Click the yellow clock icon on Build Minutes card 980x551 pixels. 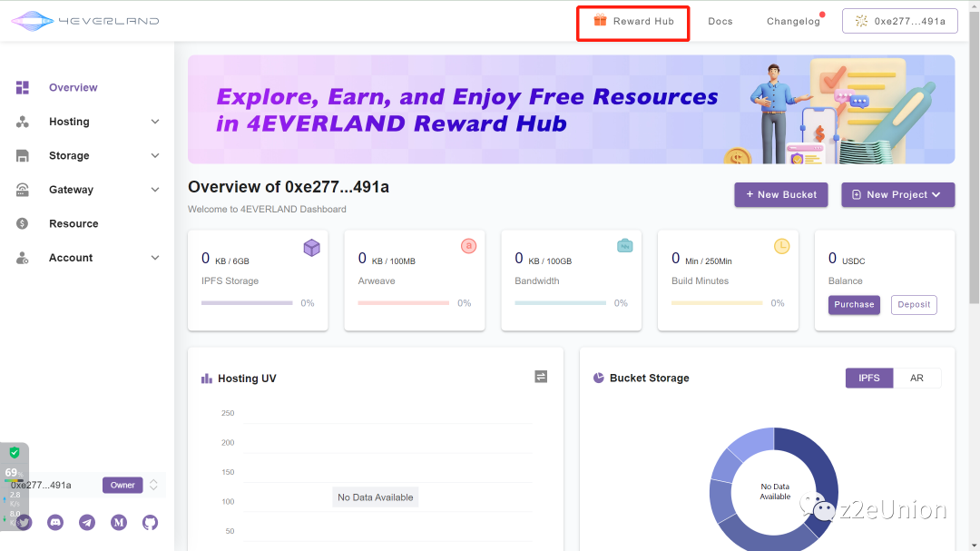pyautogui.click(x=782, y=246)
